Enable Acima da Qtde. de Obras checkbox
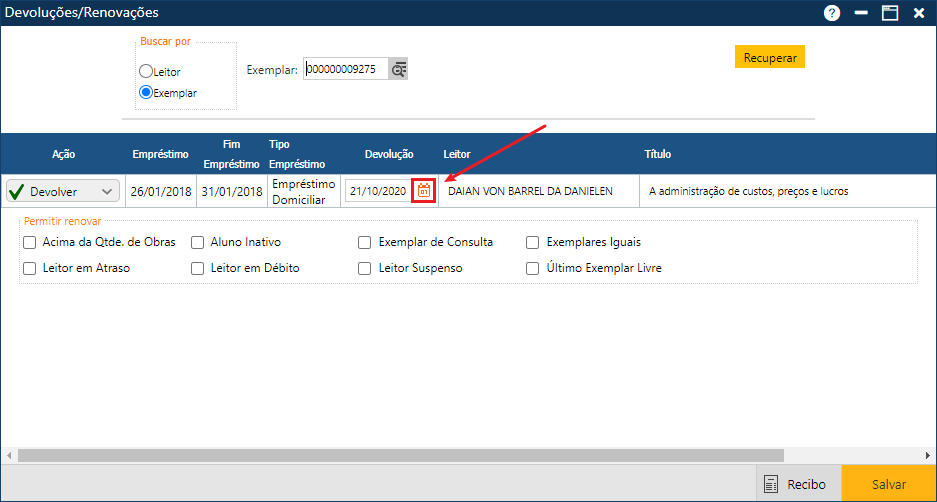Screen dimensions: 937x502 (30, 242)
